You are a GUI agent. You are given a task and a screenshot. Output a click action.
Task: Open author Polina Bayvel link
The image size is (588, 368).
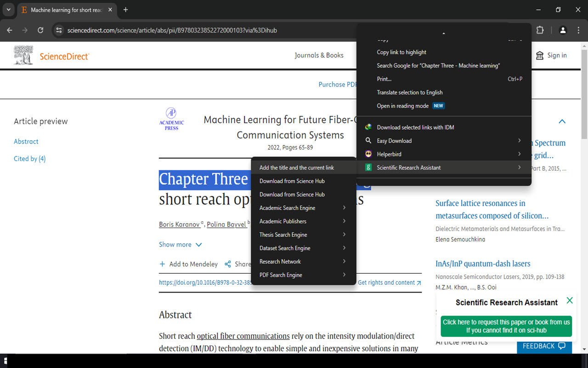click(226, 224)
